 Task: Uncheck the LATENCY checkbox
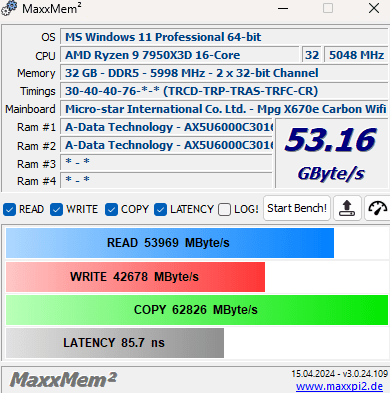click(160, 210)
